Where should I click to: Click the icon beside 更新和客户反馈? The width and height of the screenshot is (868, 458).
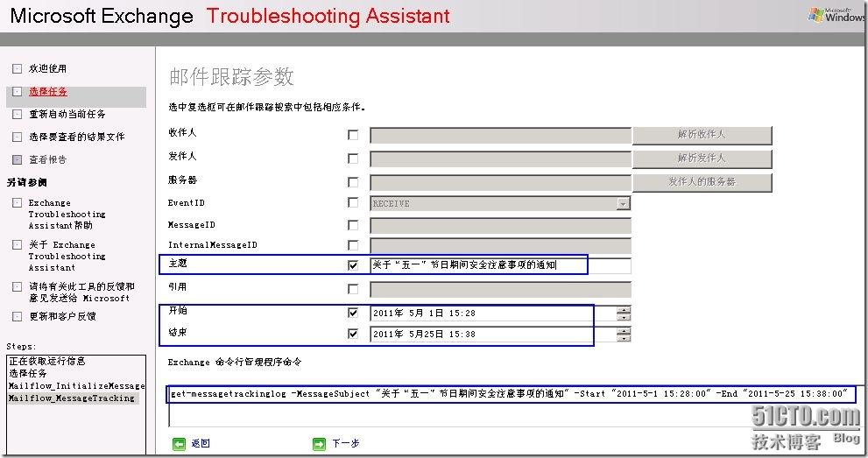pos(17,316)
